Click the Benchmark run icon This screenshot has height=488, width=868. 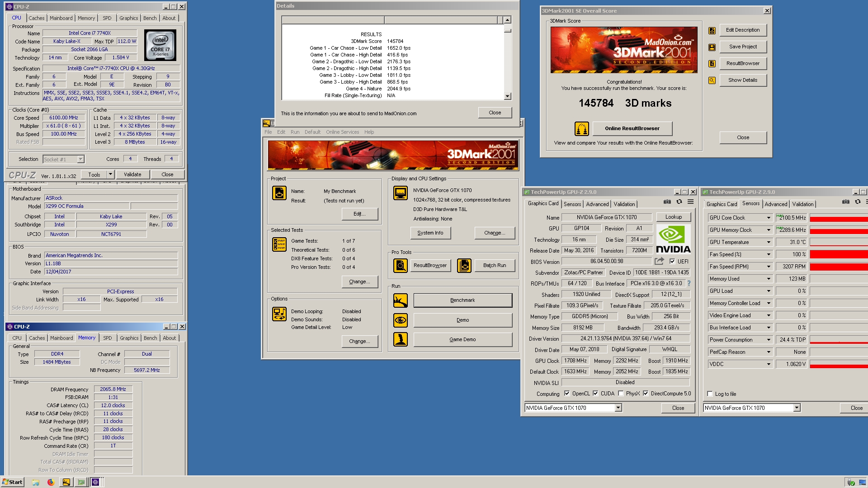coord(401,300)
